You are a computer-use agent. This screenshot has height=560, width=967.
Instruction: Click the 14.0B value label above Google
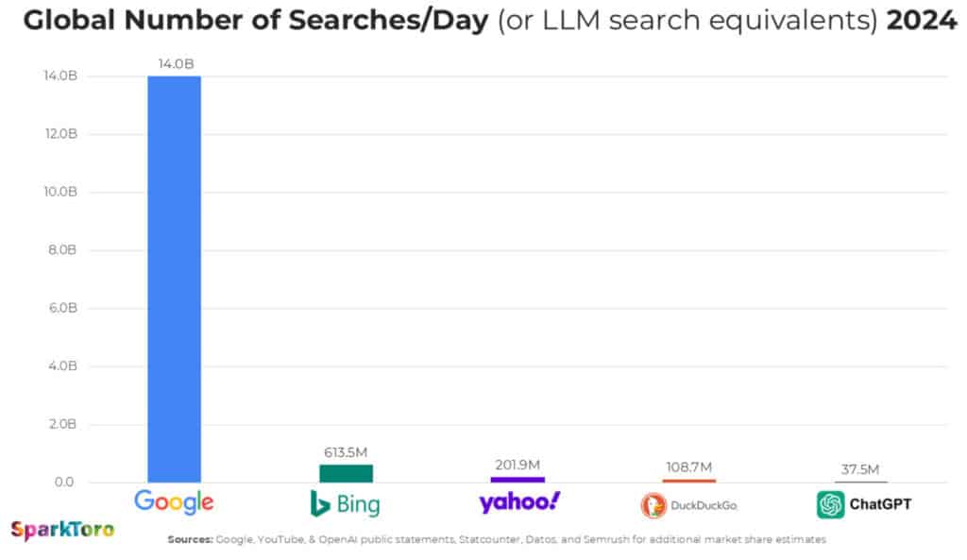click(175, 64)
